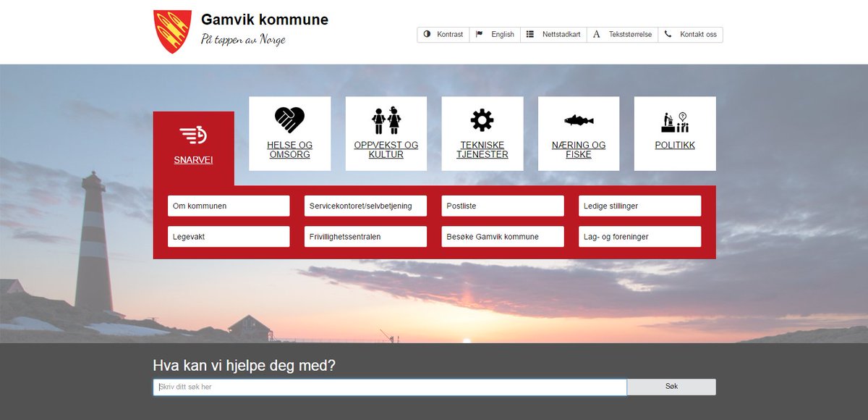Click the 'På toppen av Norge' tagline

[x=243, y=39]
